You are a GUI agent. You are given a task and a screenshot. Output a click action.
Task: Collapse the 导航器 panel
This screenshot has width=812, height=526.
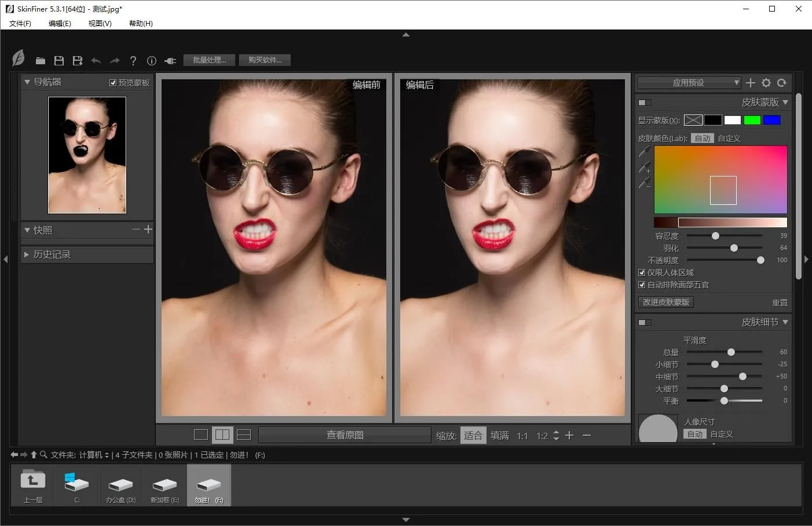pyautogui.click(x=27, y=82)
